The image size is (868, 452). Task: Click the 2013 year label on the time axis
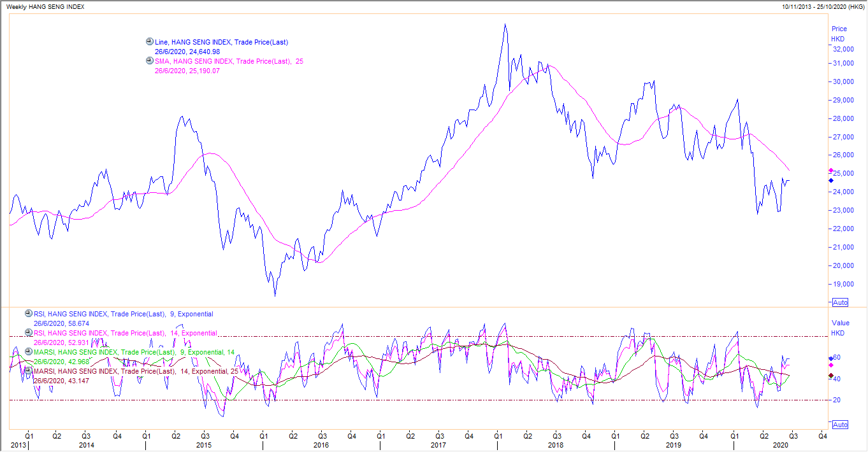point(18,446)
